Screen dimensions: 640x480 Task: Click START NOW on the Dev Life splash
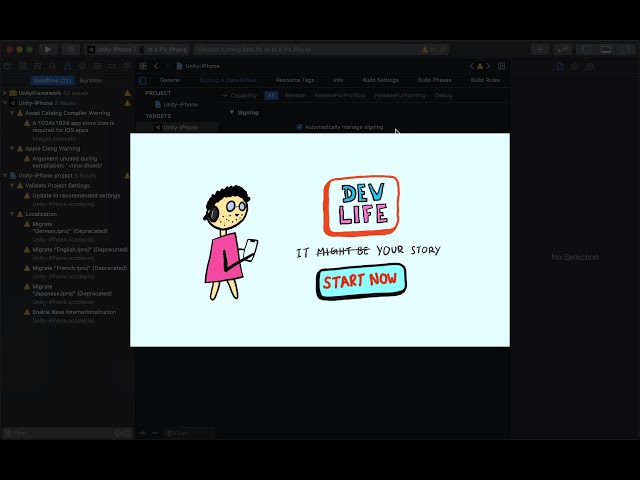[x=361, y=281]
